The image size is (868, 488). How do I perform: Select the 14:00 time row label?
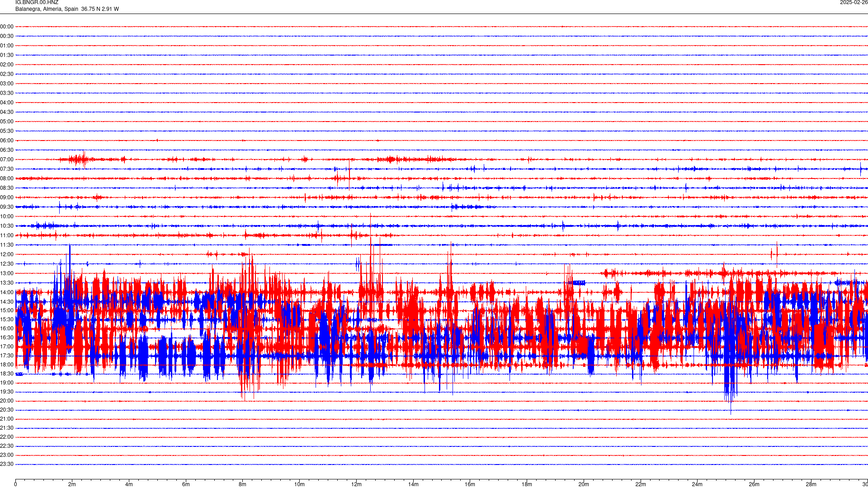(7, 292)
